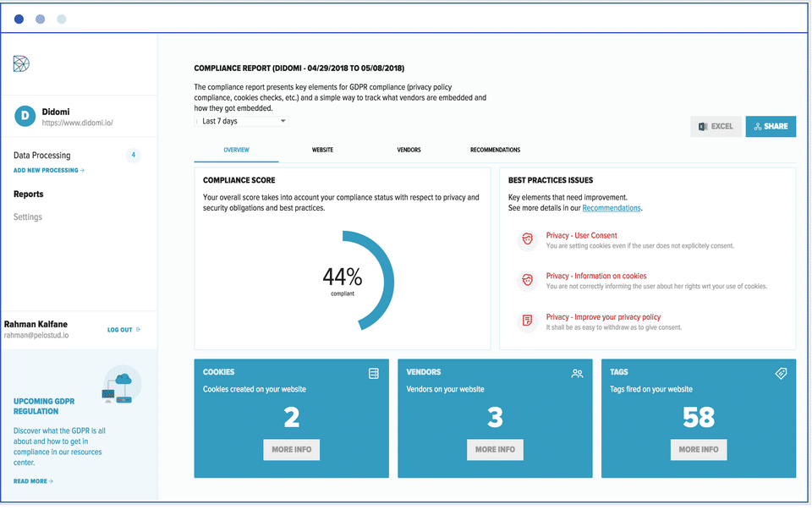The image size is (812, 510).
Task: Click Privacy - User Consent issue title
Action: point(581,236)
